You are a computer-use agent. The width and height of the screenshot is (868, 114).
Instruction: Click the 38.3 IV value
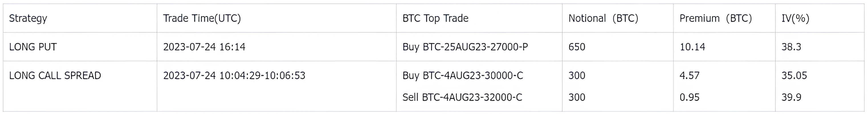(x=791, y=47)
